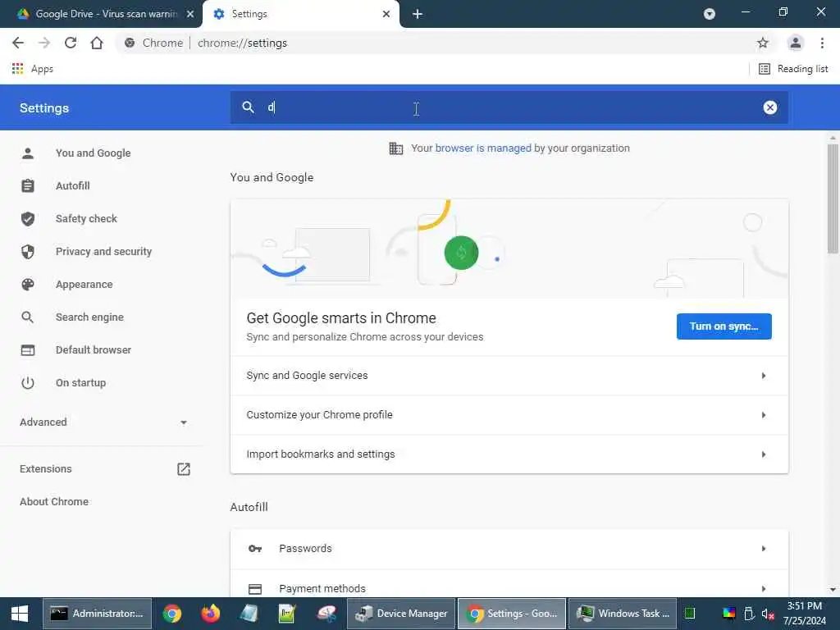Screen dimensions: 840x630
Task: Click the Turn on sync button
Action: pyautogui.click(x=724, y=326)
